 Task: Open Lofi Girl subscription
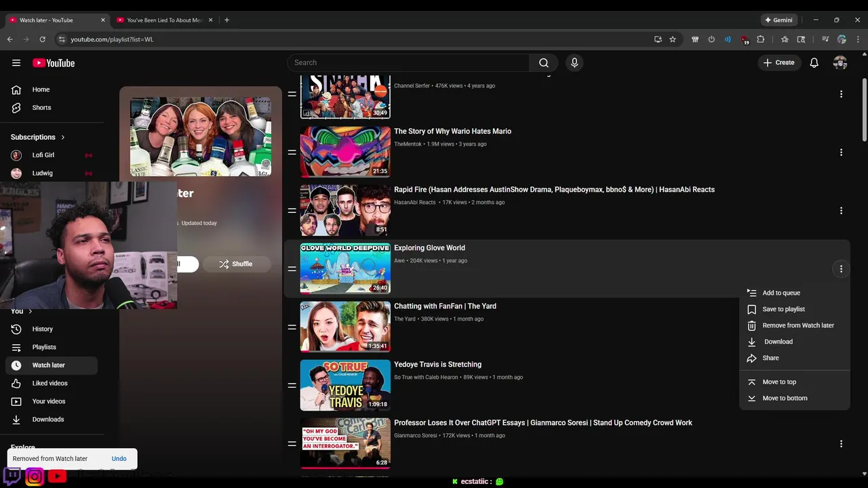coord(52,155)
